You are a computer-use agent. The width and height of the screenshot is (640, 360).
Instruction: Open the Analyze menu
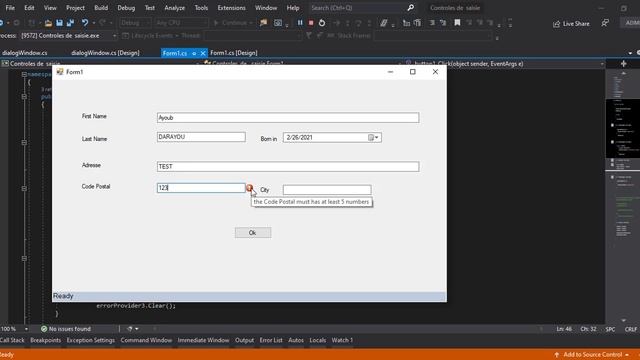tap(174, 8)
